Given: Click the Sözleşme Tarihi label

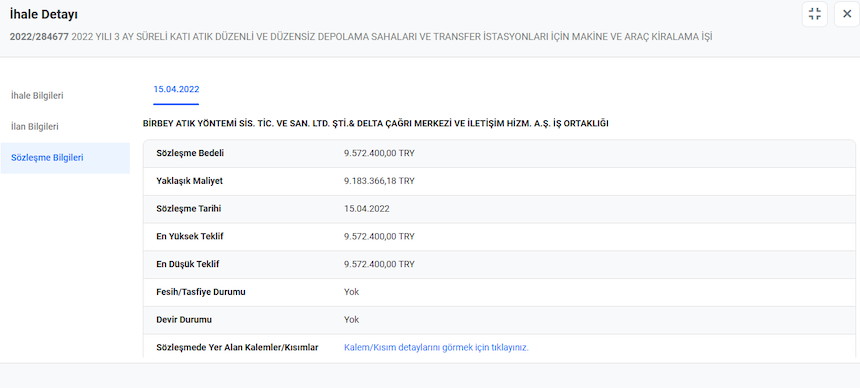Looking at the screenshot, I should 189,209.
